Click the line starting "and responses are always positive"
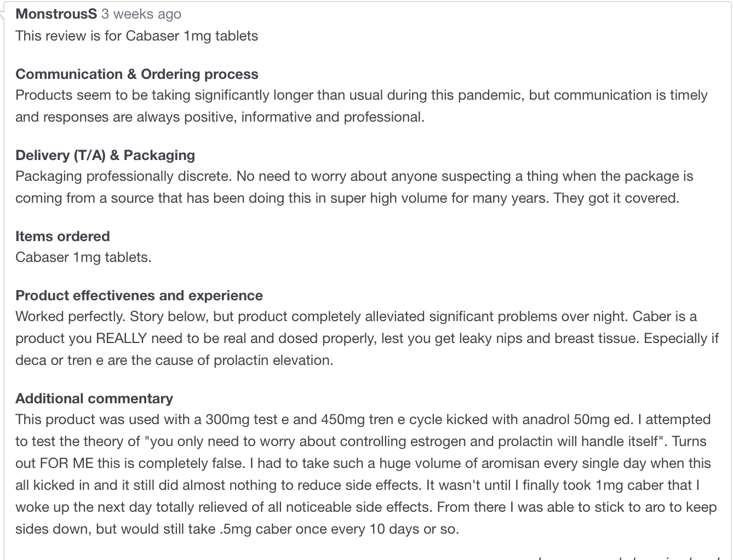This screenshot has height=560, width=733. coord(220,117)
